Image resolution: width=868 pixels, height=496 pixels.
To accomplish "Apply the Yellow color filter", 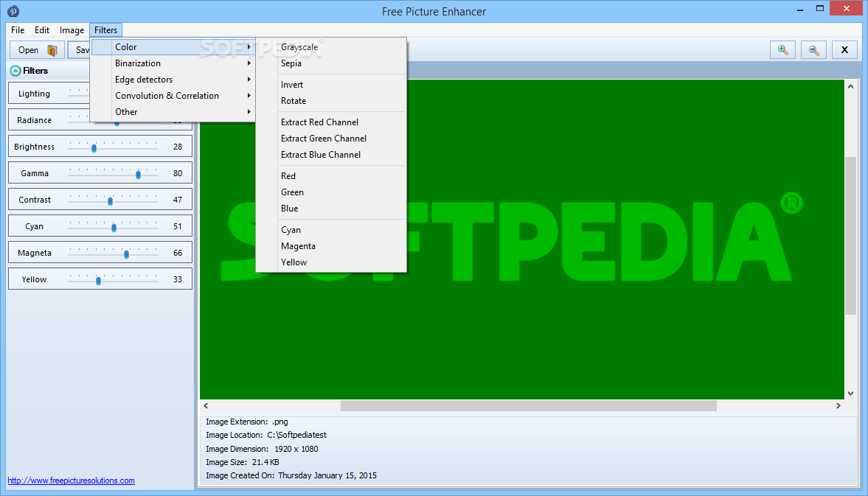I will click(x=331, y=262).
